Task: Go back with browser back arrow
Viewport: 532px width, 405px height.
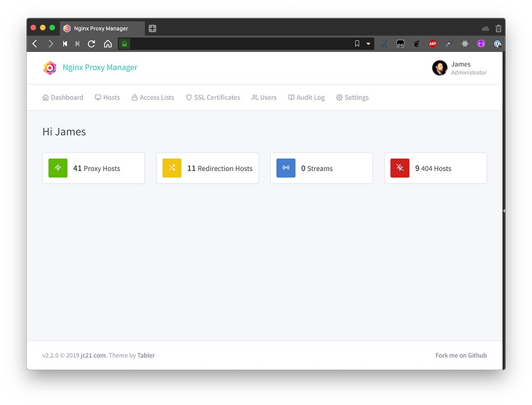Action: tap(35, 44)
